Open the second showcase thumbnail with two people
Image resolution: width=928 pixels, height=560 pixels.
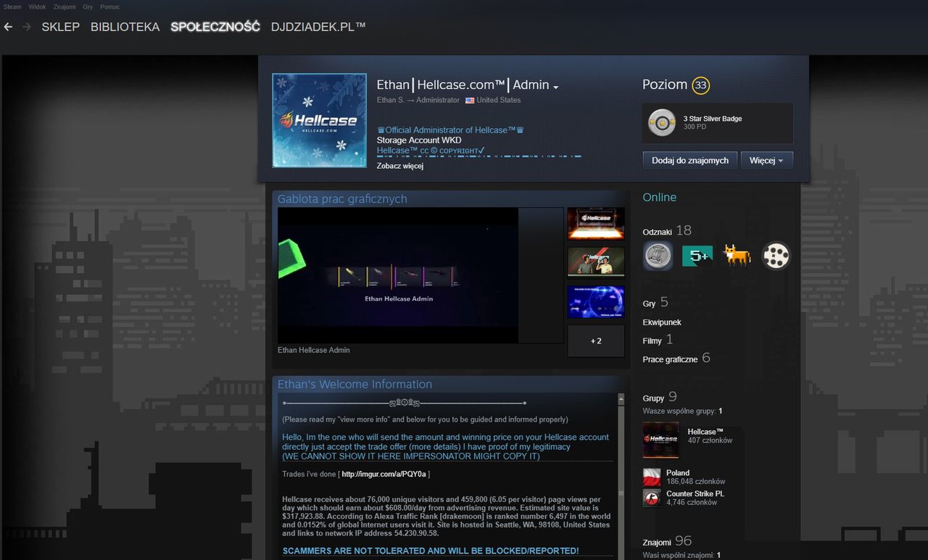click(x=596, y=263)
